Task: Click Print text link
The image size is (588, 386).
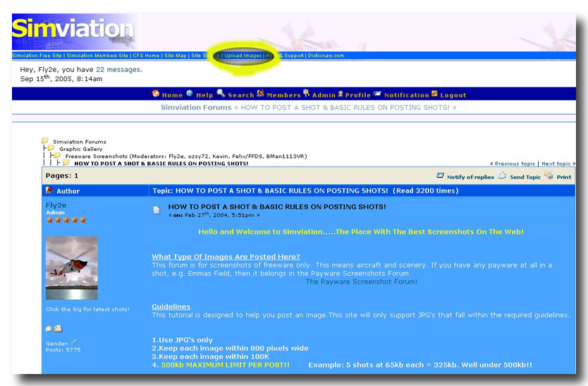Action: [564, 177]
